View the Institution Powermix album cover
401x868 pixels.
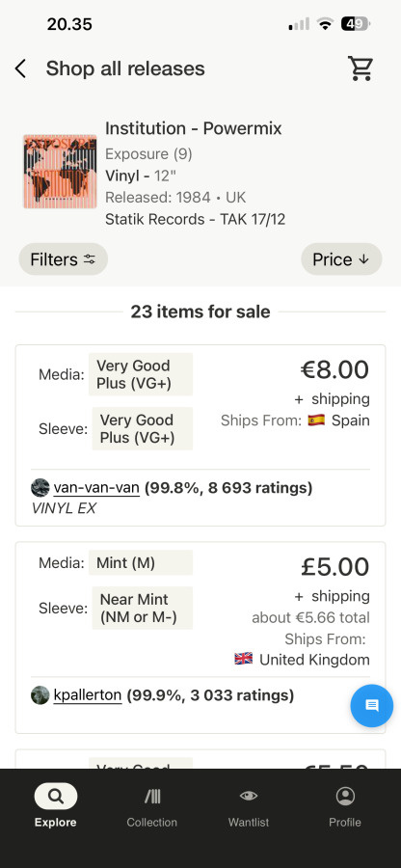click(x=60, y=172)
